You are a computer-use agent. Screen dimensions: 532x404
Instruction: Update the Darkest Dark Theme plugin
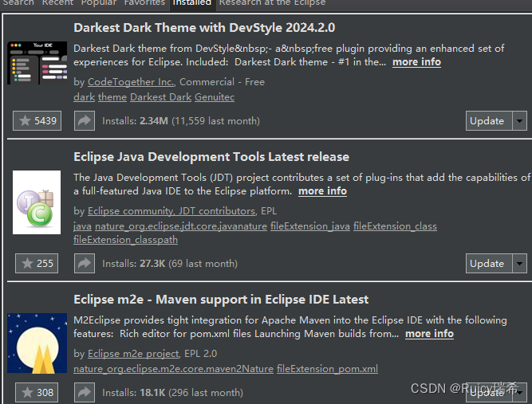pos(489,120)
